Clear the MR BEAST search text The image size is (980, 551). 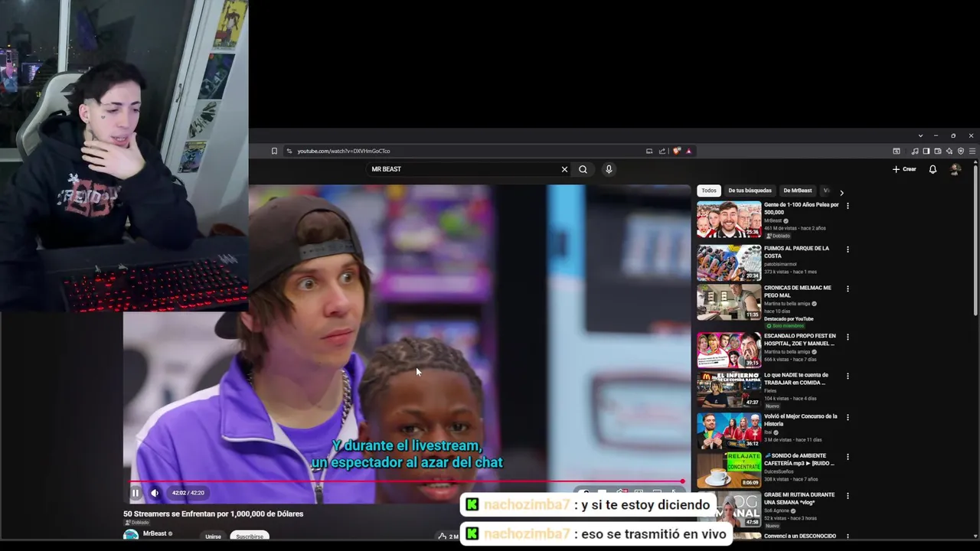(564, 169)
